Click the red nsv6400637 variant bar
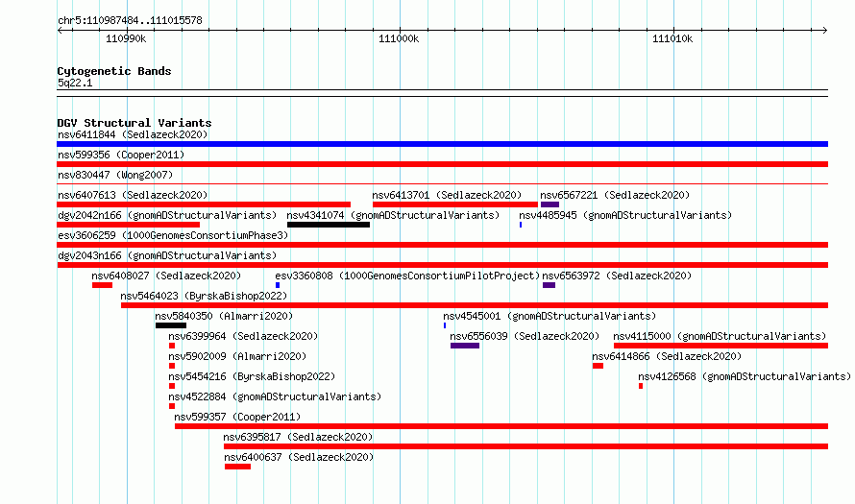The image size is (855, 504). (237, 467)
